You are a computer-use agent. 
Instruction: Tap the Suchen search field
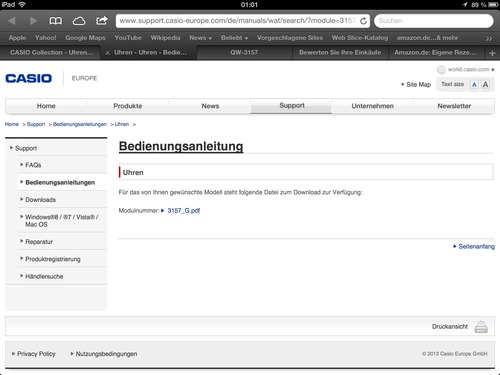pos(434,21)
